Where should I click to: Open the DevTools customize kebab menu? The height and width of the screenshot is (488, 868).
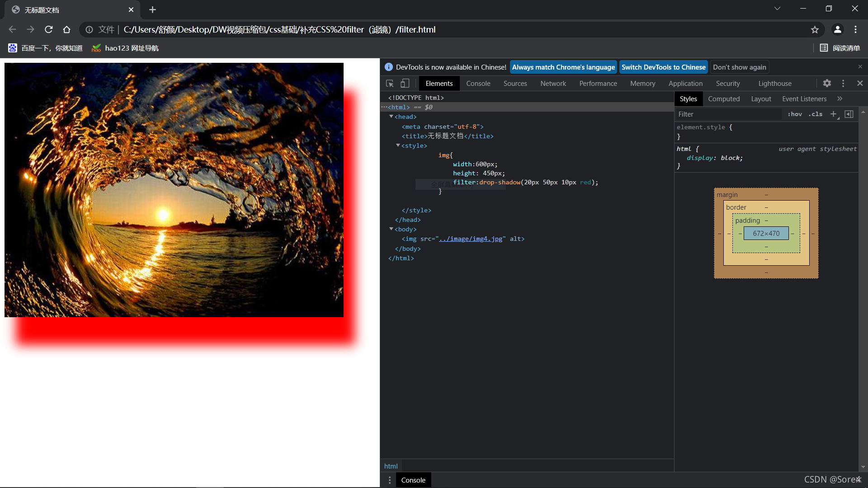tap(843, 83)
